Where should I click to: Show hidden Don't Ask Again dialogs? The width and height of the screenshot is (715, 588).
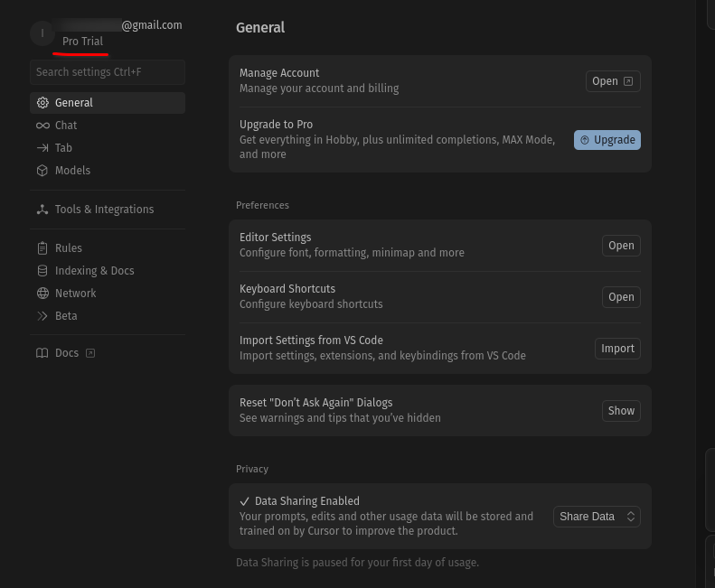[x=621, y=411]
